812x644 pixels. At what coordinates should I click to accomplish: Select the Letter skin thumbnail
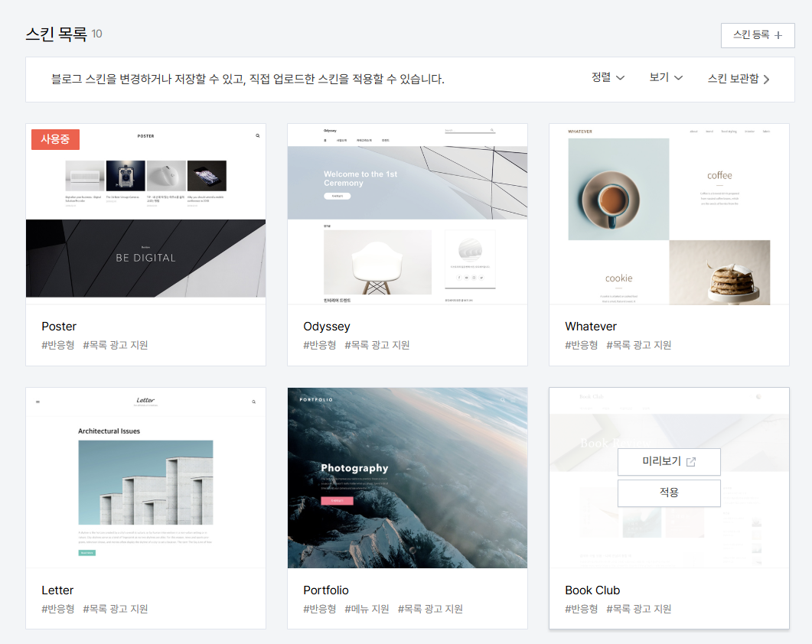pos(145,477)
